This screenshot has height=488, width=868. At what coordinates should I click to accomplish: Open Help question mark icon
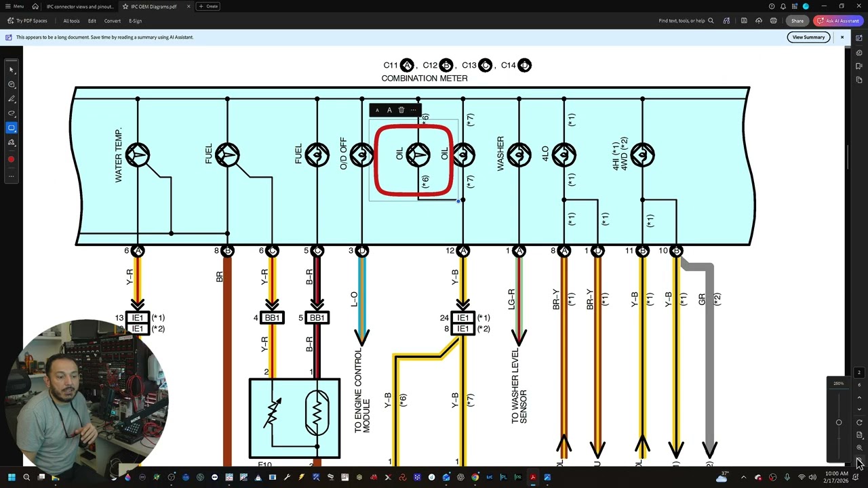click(771, 6)
